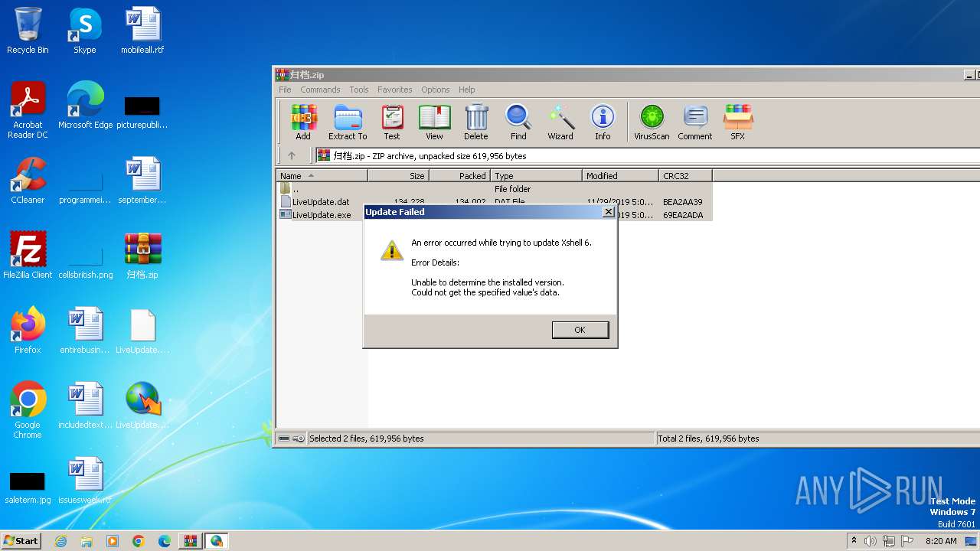Open the Options menu
The width and height of the screenshot is (980, 551).
[436, 90]
